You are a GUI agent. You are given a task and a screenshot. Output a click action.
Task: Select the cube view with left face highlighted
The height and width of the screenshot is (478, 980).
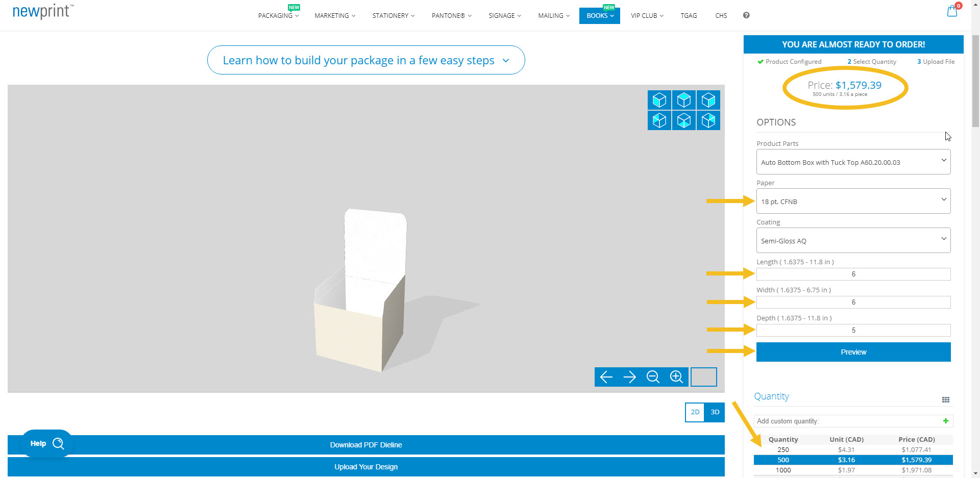point(659,100)
